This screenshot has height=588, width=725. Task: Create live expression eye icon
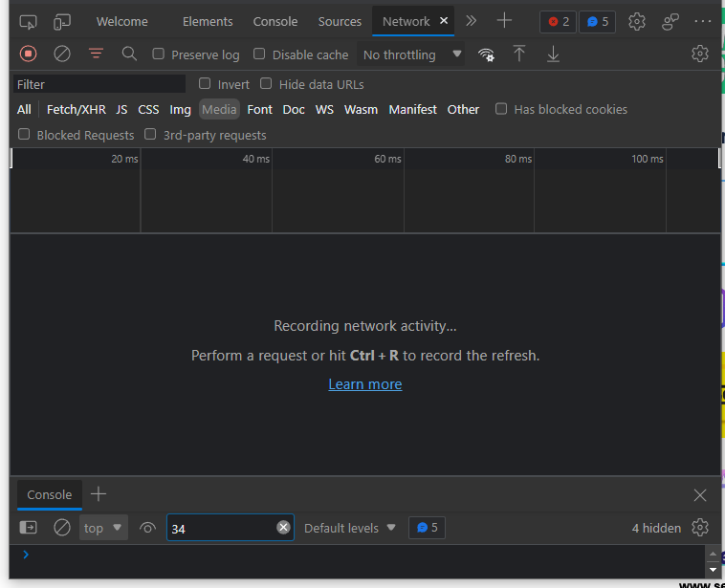click(147, 528)
